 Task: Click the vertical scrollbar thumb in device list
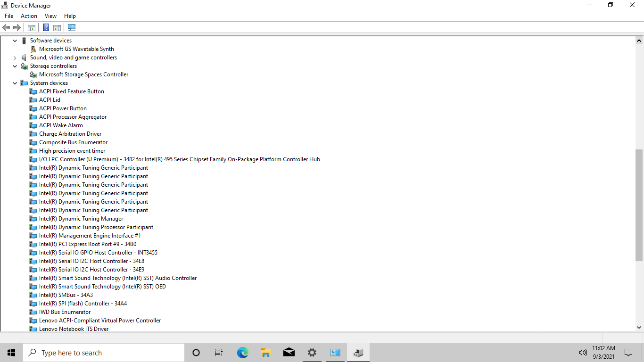point(639,205)
